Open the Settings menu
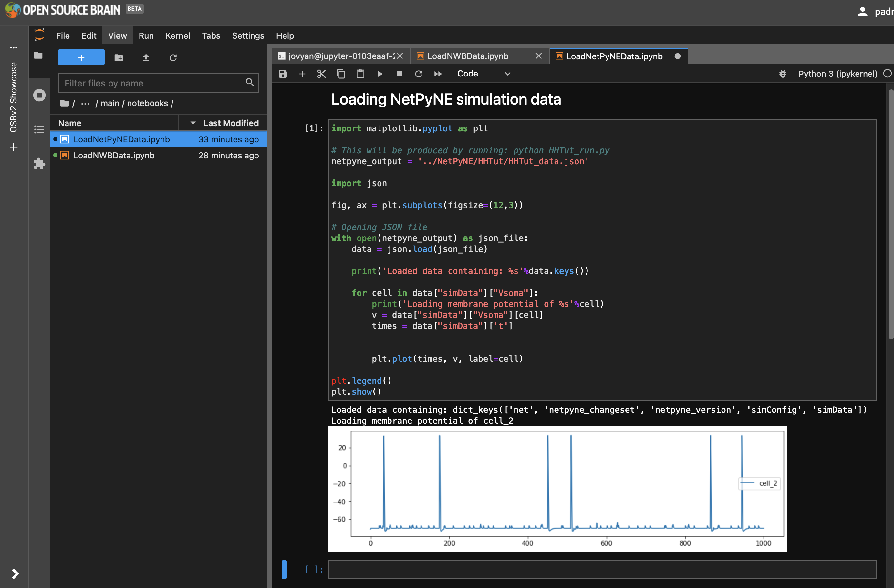The image size is (894, 588). pyautogui.click(x=248, y=35)
